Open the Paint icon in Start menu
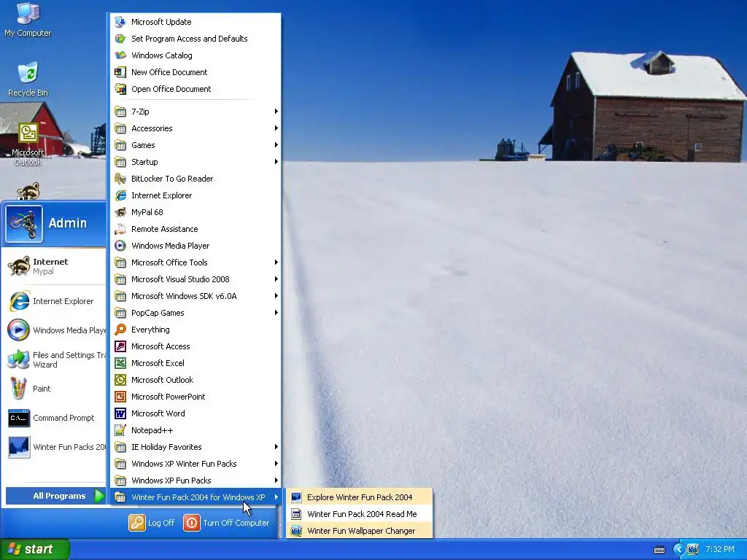 pos(19,389)
